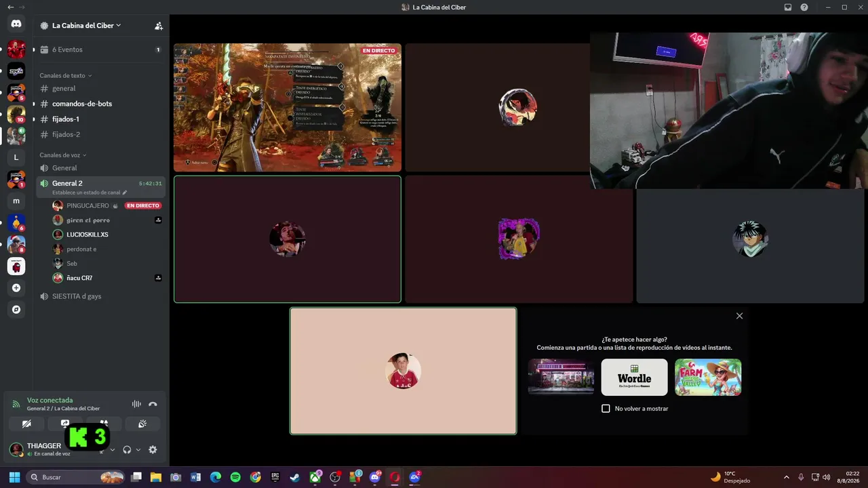Open noise suppression waveform icon

coord(136,404)
